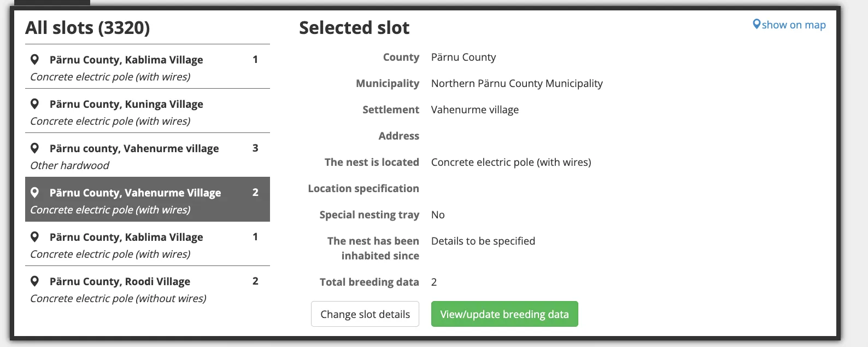Image resolution: width=868 pixels, height=347 pixels.
Task: Click the pin icon in the highlighted Vahenurme slot
Action: 34,193
